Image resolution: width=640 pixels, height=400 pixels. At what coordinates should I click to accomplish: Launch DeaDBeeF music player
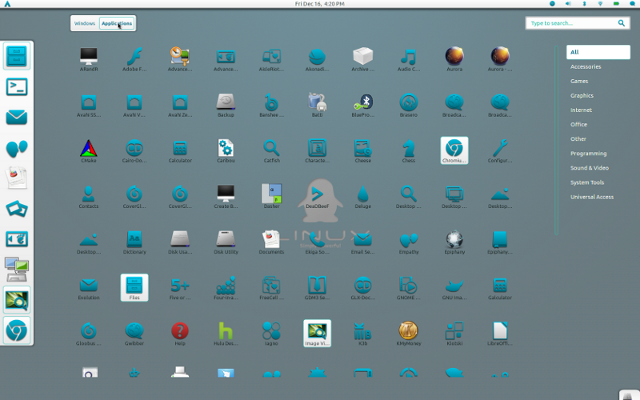point(317,196)
